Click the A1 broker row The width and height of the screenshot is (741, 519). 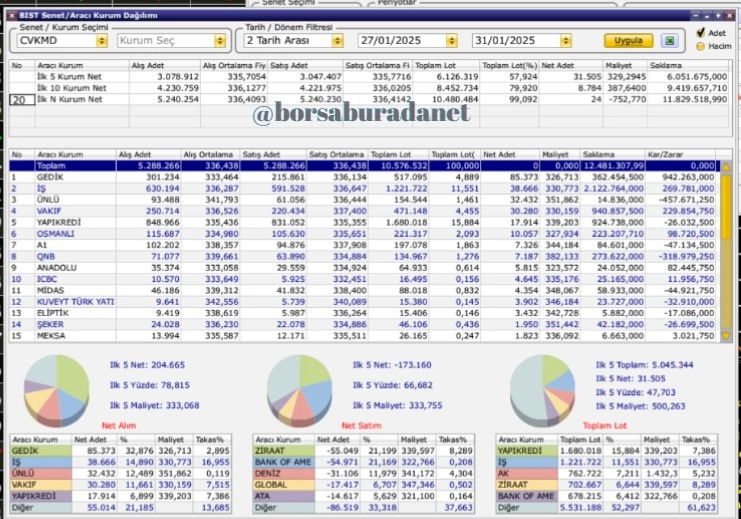pos(364,245)
